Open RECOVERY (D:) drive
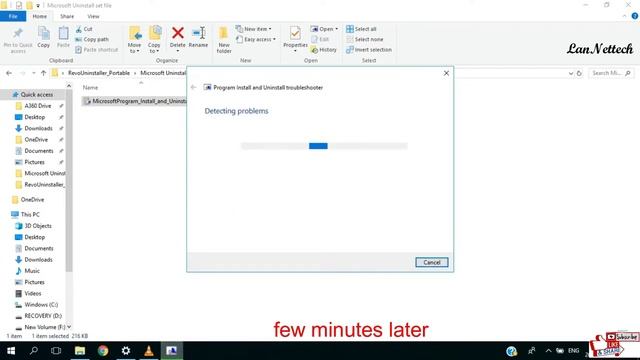The width and height of the screenshot is (640, 360). [x=43, y=316]
